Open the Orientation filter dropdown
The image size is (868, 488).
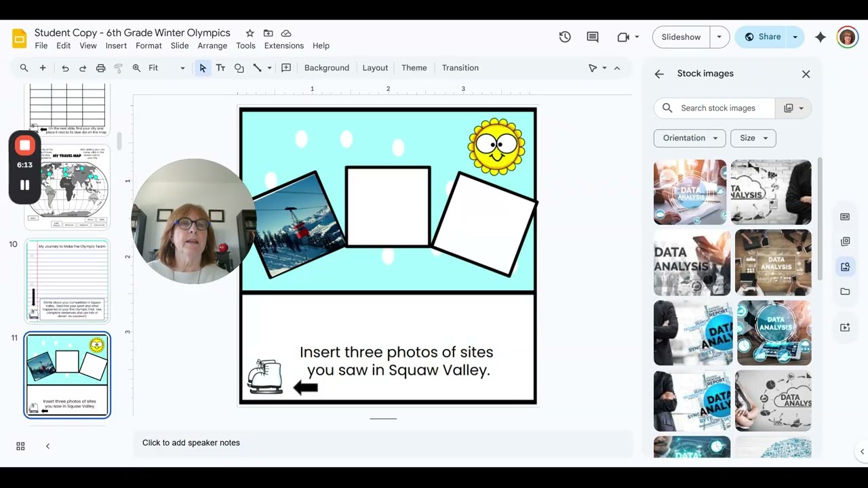coord(690,138)
